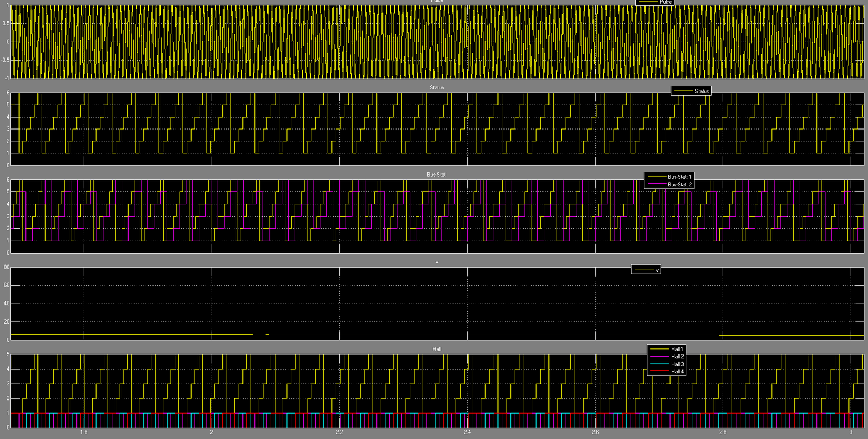Click the magenta line swatch beside Bus-Stati:2
Viewport: 868px width, 439px height.
(x=656, y=185)
